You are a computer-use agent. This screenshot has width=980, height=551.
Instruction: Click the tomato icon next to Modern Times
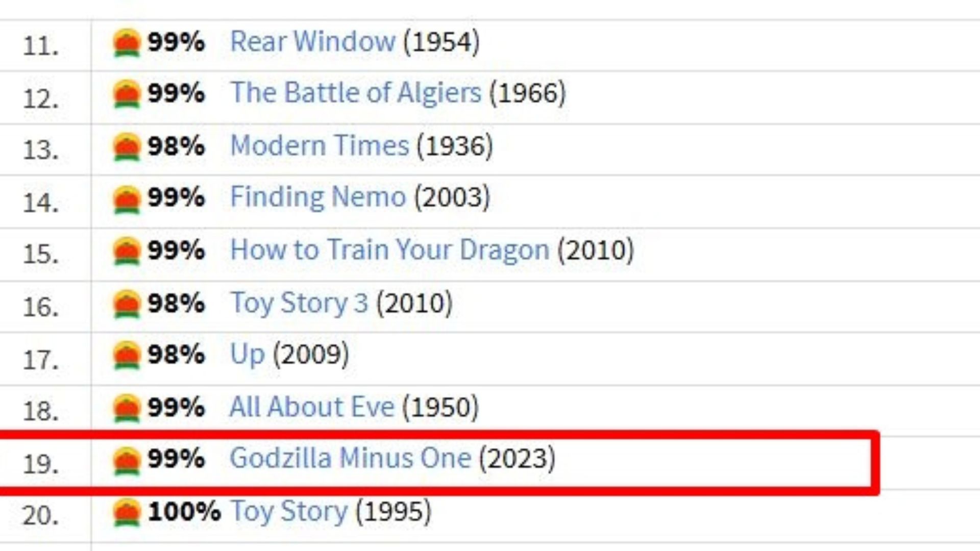[x=126, y=147]
